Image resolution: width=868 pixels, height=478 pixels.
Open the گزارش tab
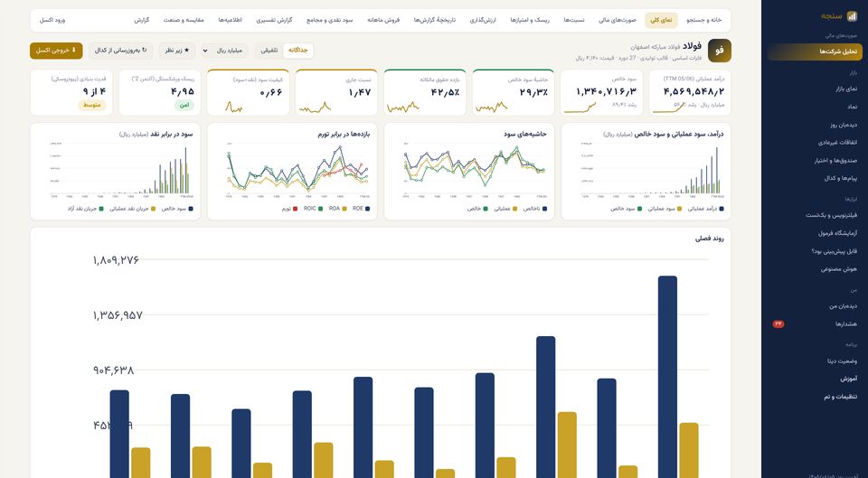(142, 20)
